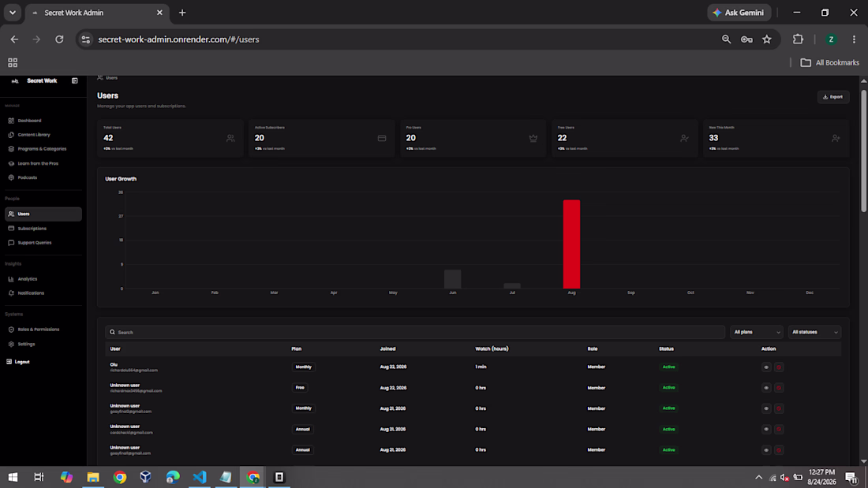868x488 pixels.
Task: Open the Ask Gemini button
Action: (x=739, y=13)
